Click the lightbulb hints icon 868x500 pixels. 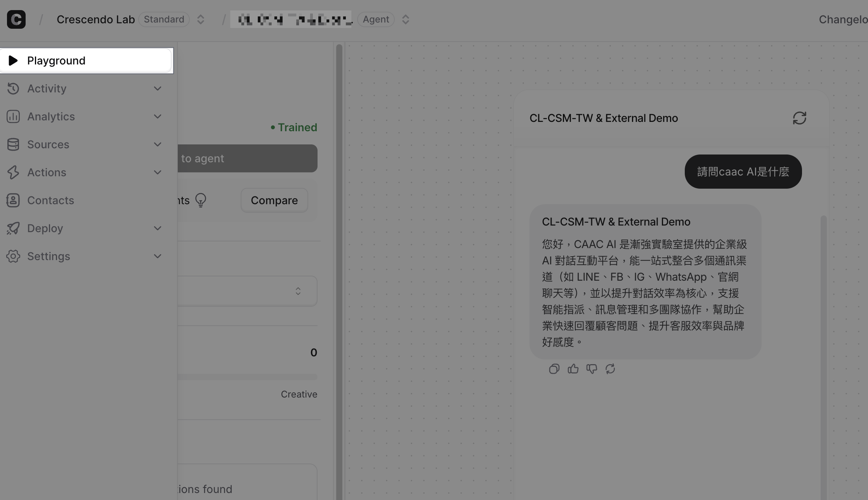[201, 200]
